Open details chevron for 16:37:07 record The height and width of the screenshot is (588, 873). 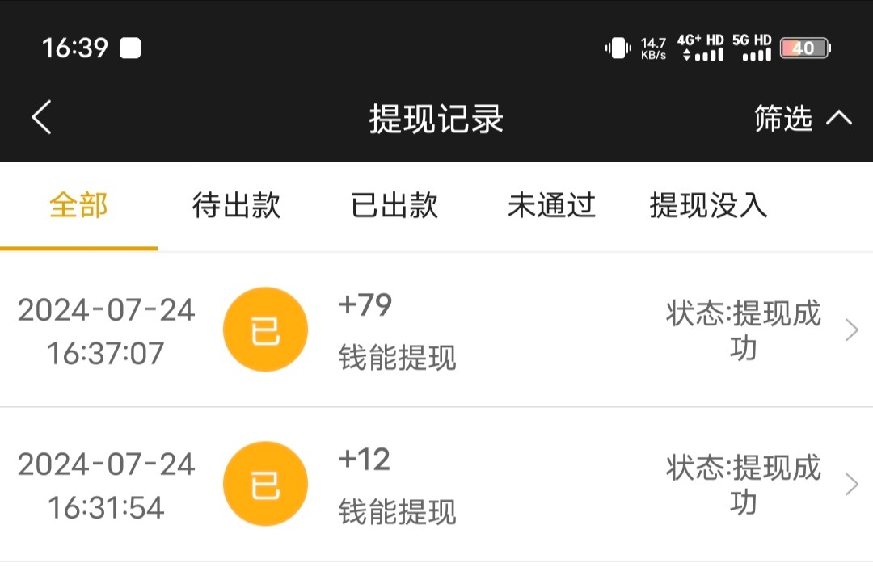(851, 330)
